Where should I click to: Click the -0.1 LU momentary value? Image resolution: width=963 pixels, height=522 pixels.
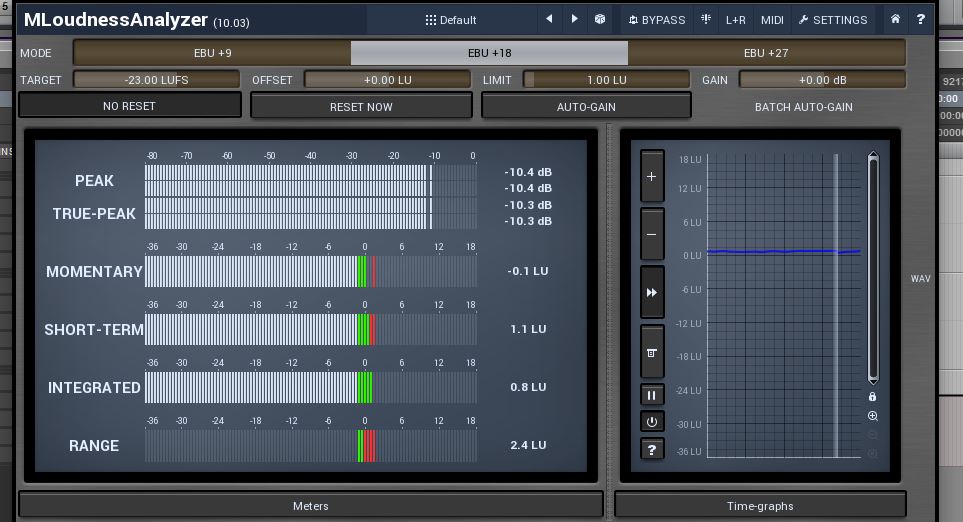coord(528,271)
